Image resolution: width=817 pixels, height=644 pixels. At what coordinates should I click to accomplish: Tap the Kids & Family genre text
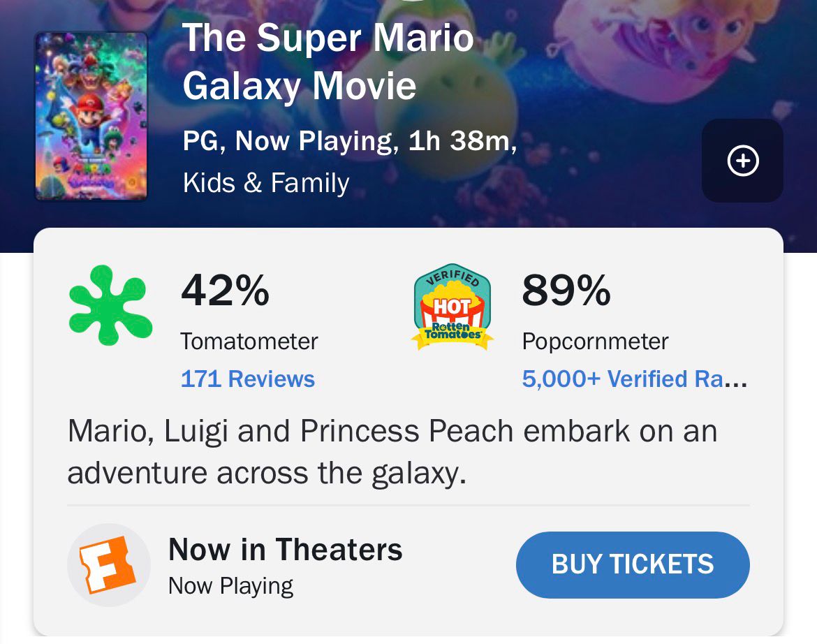(265, 183)
